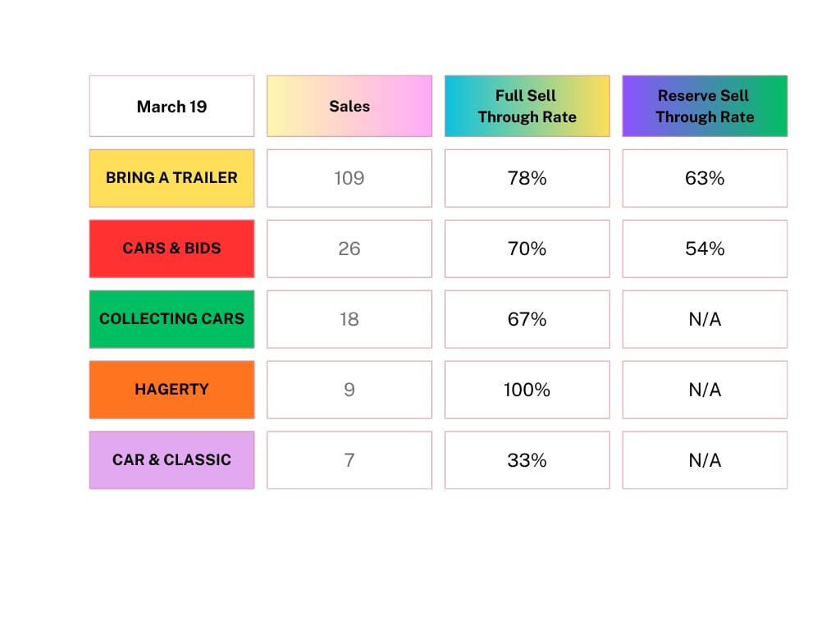This screenshot has height=630, width=840.
Task: Click the 18 sales value
Action: point(349,319)
